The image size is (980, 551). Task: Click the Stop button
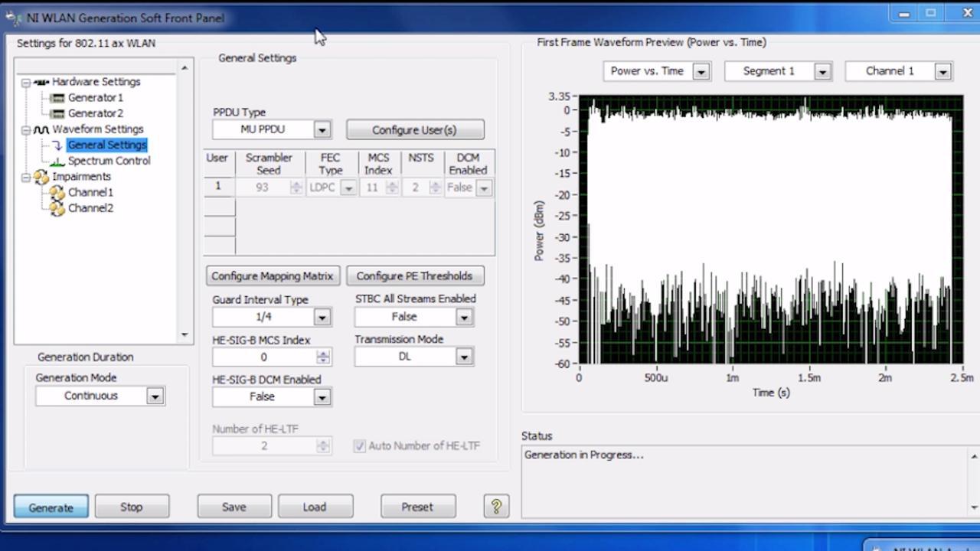click(x=132, y=507)
